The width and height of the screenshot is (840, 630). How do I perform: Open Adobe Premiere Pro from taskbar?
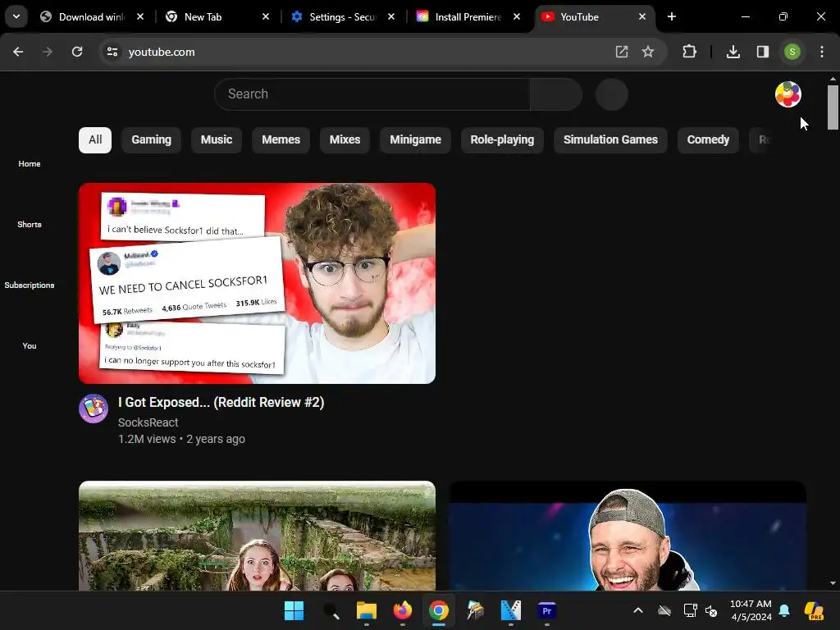[546, 610]
